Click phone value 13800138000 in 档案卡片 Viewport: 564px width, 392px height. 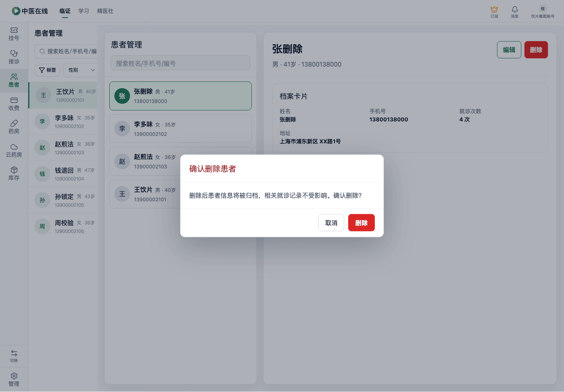[x=389, y=119]
